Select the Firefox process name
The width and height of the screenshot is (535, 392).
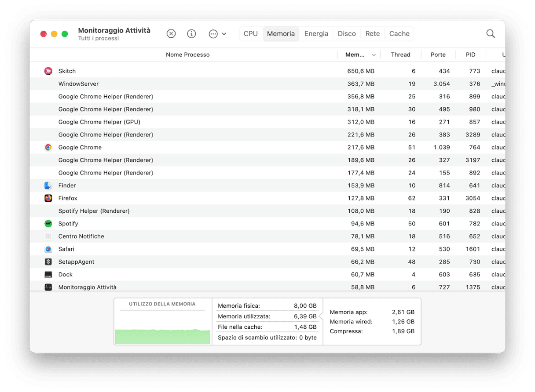click(68, 199)
